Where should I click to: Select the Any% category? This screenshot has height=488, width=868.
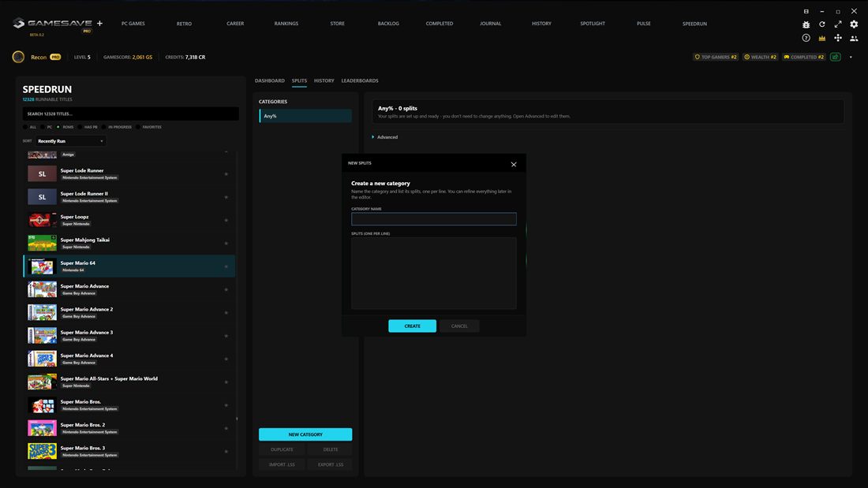305,116
